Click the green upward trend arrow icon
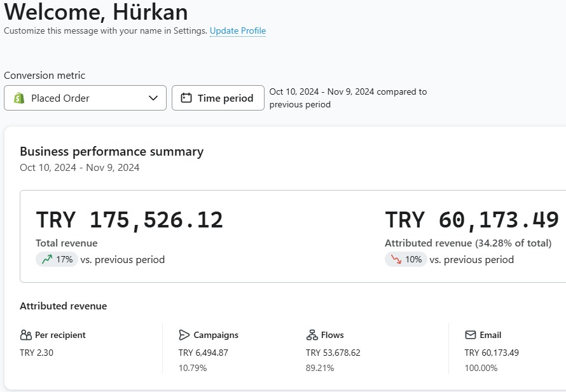This screenshot has width=566, height=392. pyautogui.click(x=47, y=259)
